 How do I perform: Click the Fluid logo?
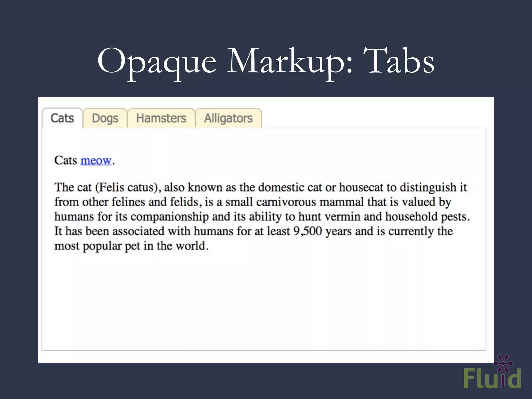[x=492, y=371]
